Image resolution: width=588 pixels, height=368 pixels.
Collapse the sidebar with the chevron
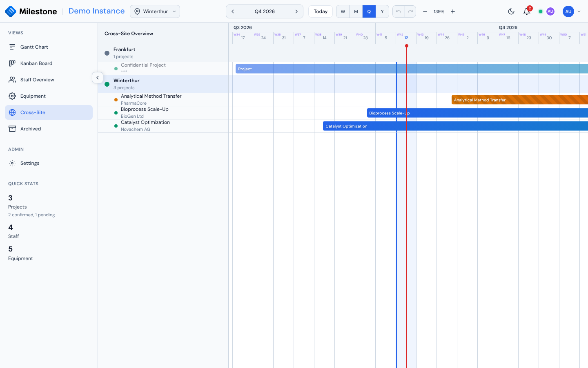pyautogui.click(x=98, y=78)
